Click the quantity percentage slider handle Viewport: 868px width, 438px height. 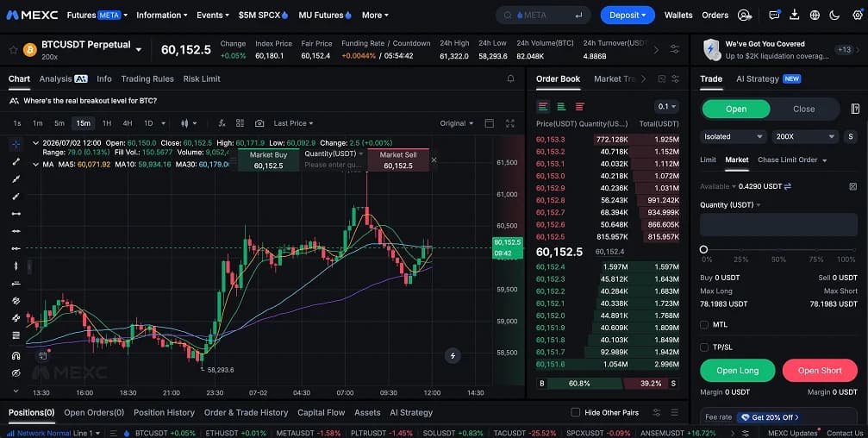pos(703,250)
